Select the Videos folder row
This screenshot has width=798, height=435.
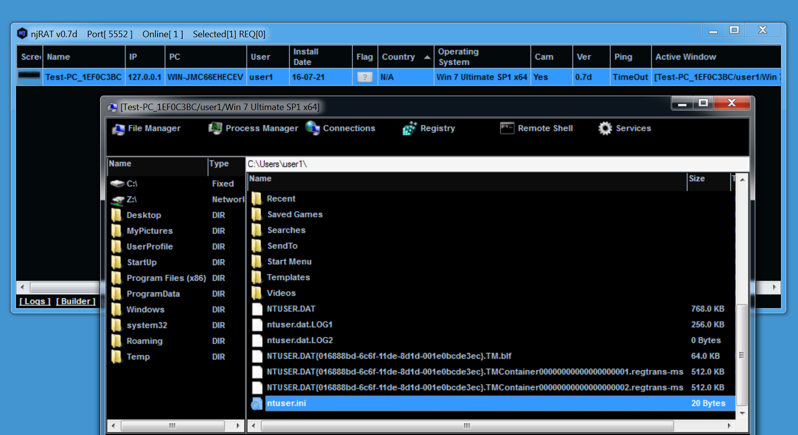[491, 294]
